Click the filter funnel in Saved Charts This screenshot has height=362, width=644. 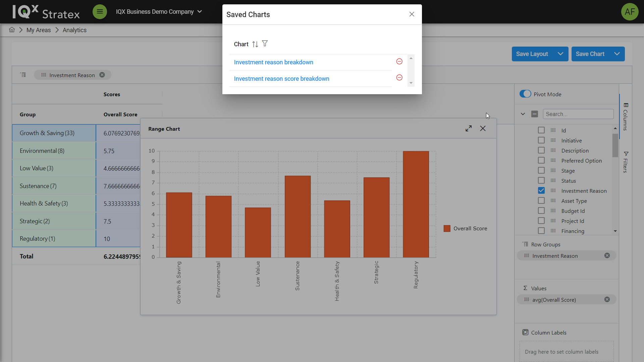[265, 44]
